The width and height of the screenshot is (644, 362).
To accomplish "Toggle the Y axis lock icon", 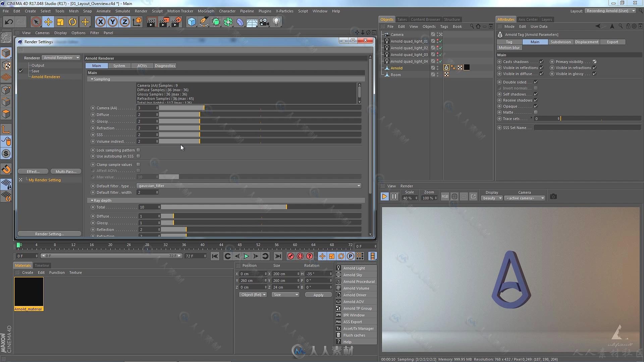I will coord(113,22).
